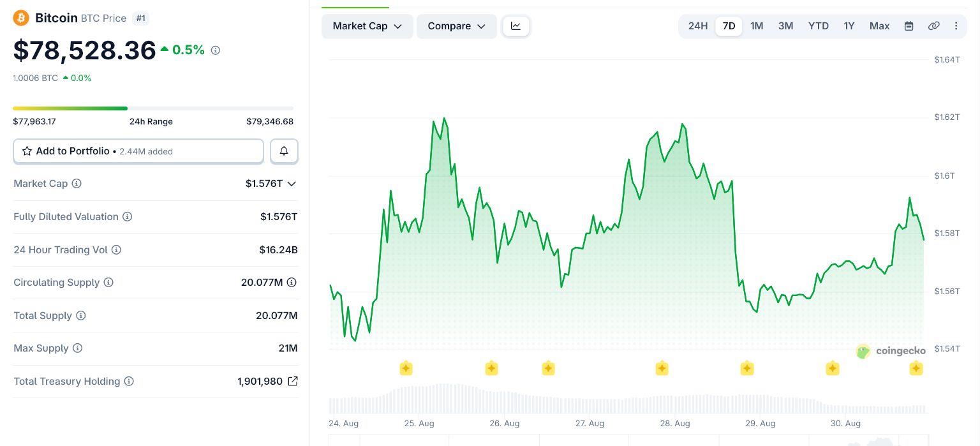
Task: Click the bell price alert icon
Action: 284,151
